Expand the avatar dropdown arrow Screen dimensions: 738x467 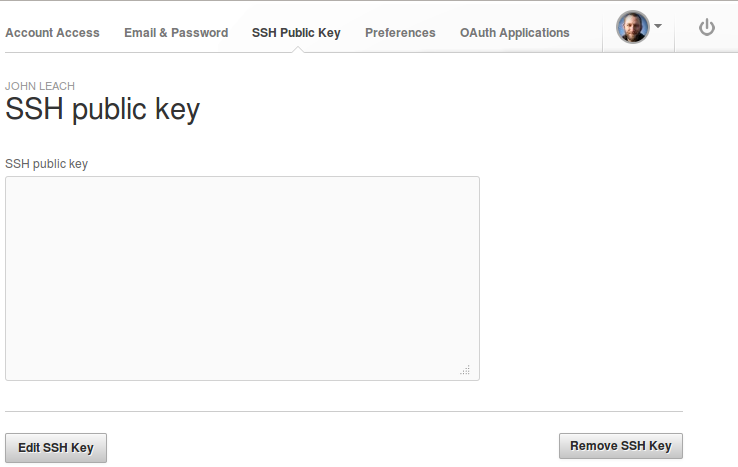coord(658,26)
